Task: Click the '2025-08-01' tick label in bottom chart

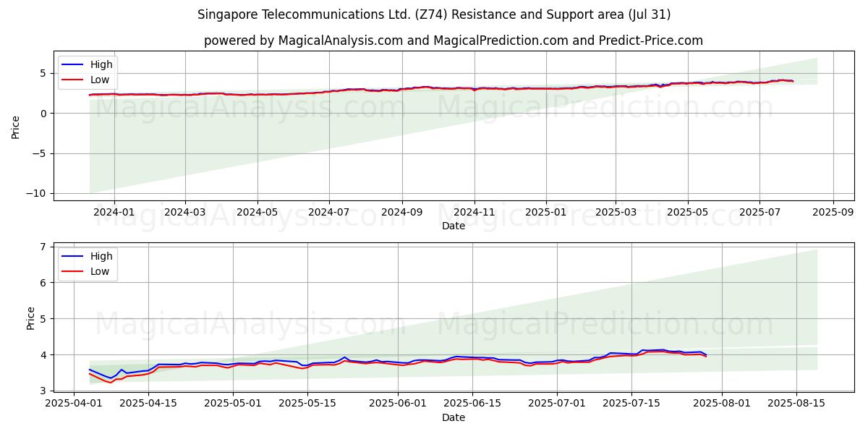Action: (722, 404)
